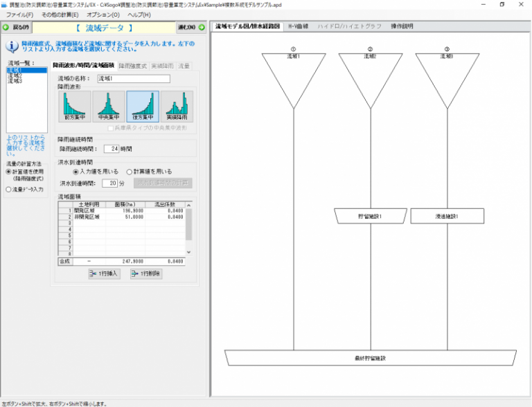Select 流域1 in the basin list

27,70
